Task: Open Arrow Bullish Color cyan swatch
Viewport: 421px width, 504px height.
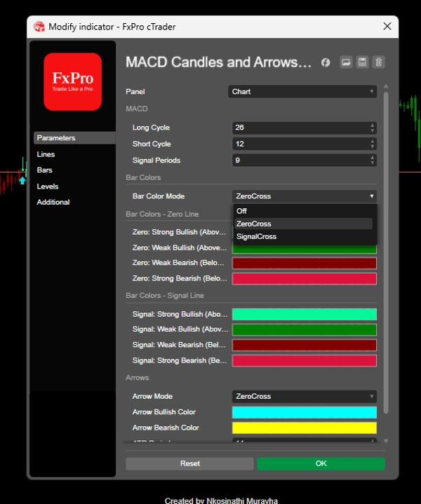Action: pos(304,412)
